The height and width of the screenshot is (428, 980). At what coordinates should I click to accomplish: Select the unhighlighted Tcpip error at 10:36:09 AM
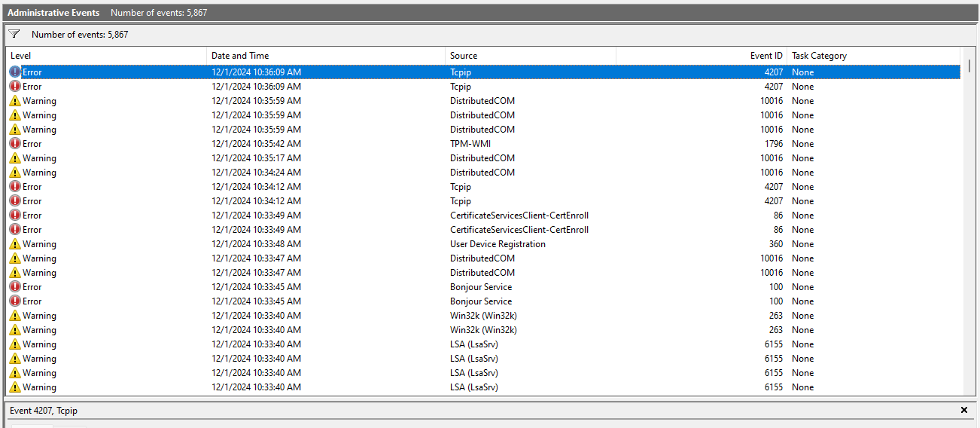pos(484,87)
